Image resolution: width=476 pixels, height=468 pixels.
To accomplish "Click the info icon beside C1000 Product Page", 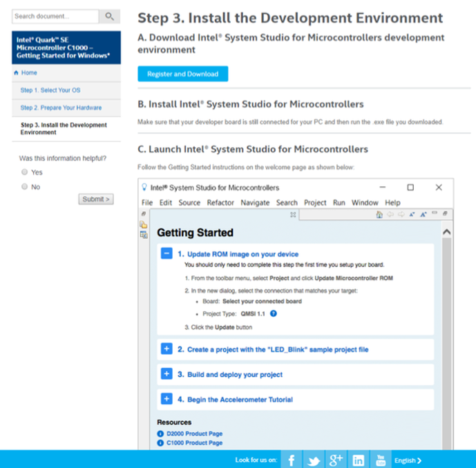I will point(160,443).
